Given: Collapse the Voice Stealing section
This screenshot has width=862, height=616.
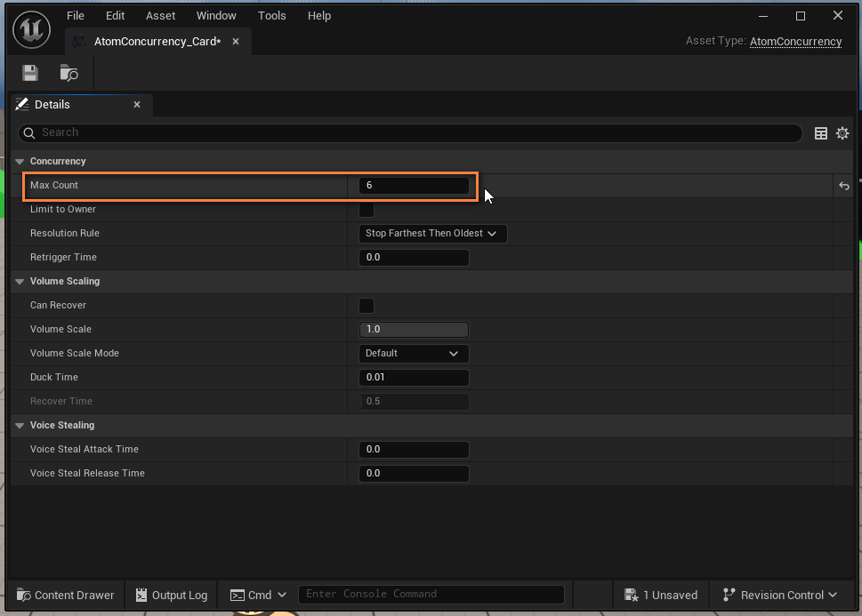Looking at the screenshot, I should pyautogui.click(x=20, y=425).
